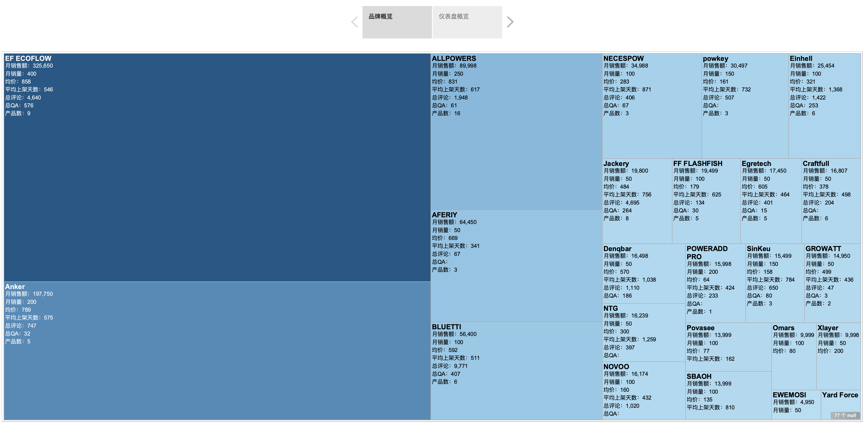
Task: Select the EF ECOFLOW treemap block
Action: 217,167
